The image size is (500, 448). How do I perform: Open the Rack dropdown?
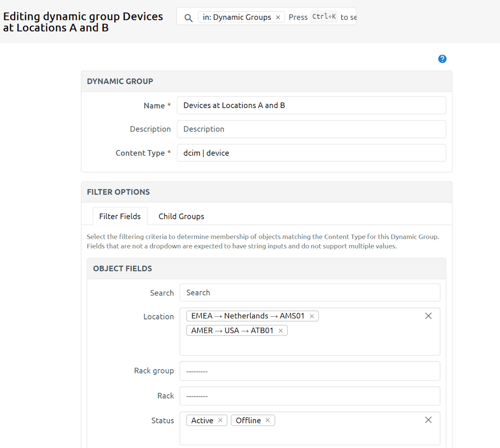[x=310, y=396]
